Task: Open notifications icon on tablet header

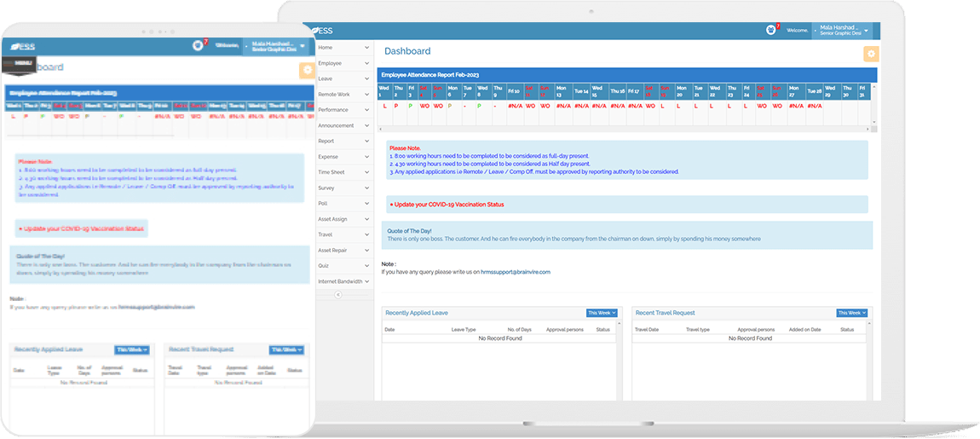Action: pyautogui.click(x=199, y=45)
